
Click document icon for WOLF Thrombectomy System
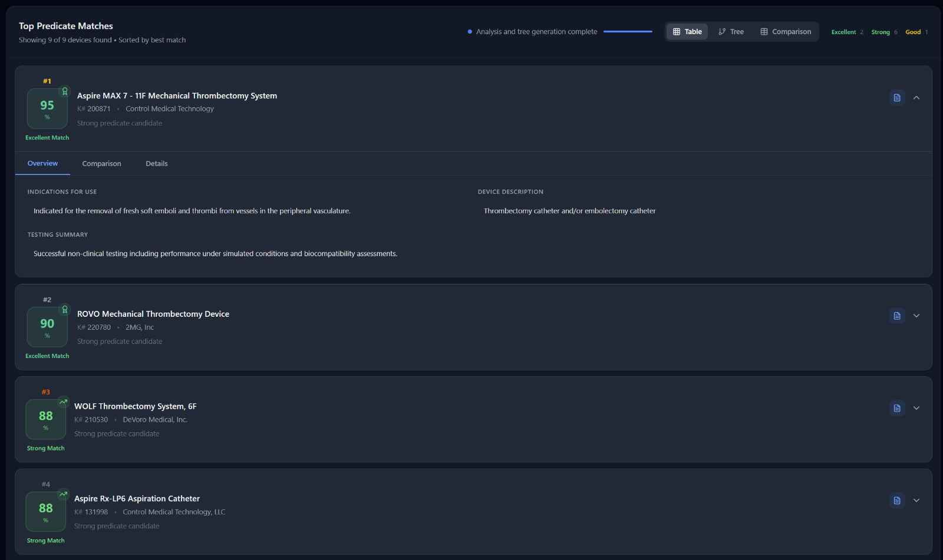tap(896, 408)
